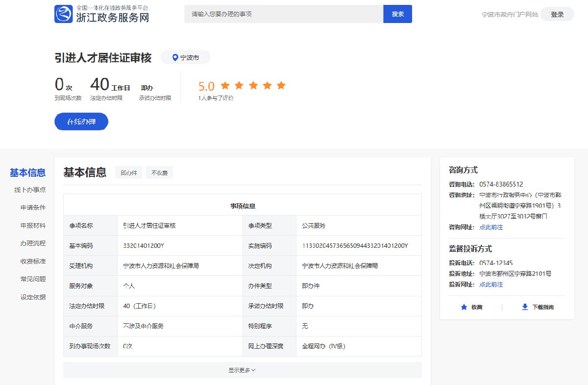The height and width of the screenshot is (385, 588).
Task: Click the star icon next to 收藏
Action: pyautogui.click(x=464, y=307)
